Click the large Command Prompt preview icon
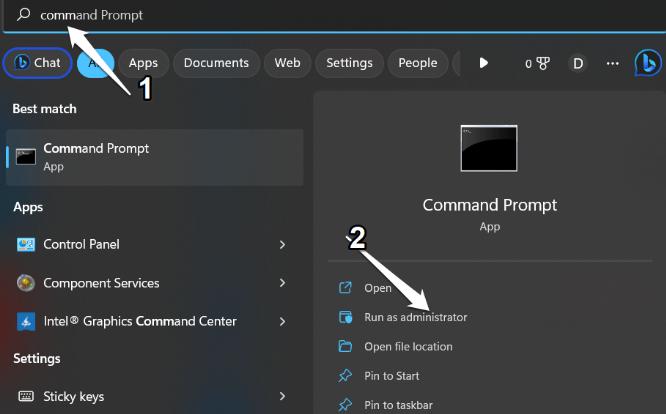This screenshot has width=666, height=414. (489, 148)
